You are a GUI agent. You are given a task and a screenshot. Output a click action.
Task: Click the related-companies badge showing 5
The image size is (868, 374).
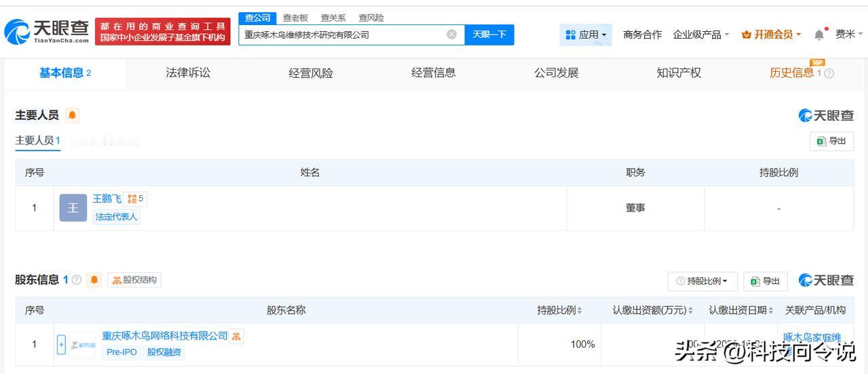[136, 199]
